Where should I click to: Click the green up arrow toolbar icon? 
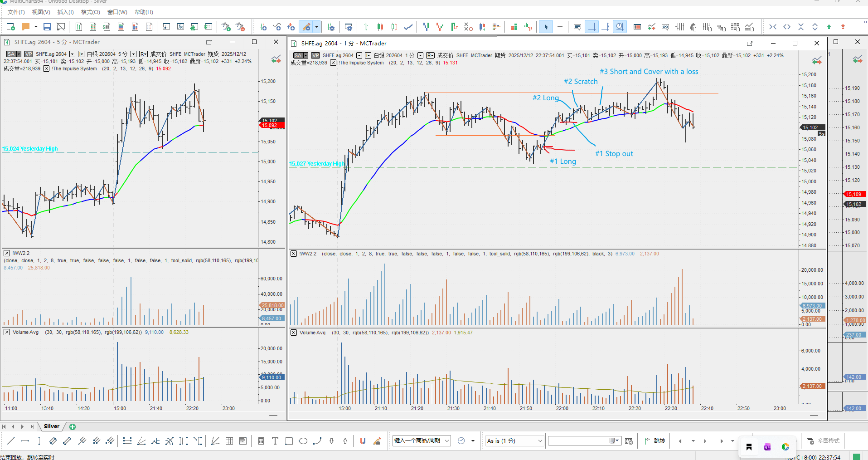coord(829,27)
